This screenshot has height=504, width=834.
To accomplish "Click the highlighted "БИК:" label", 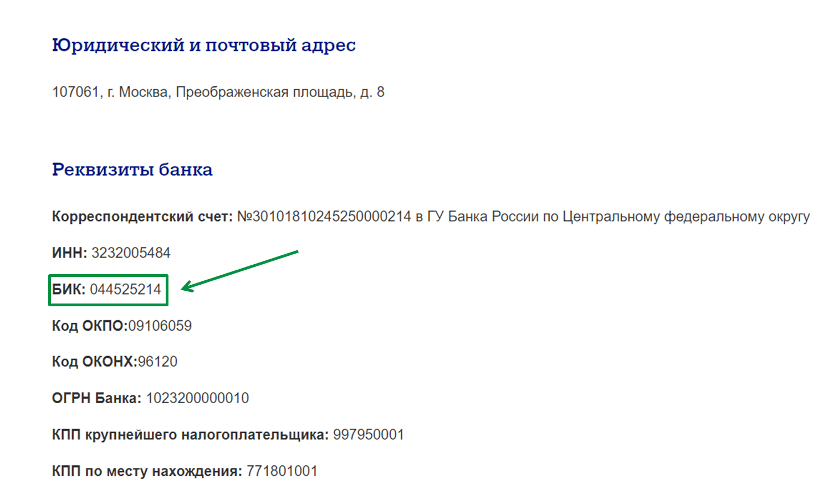I will point(69,290).
